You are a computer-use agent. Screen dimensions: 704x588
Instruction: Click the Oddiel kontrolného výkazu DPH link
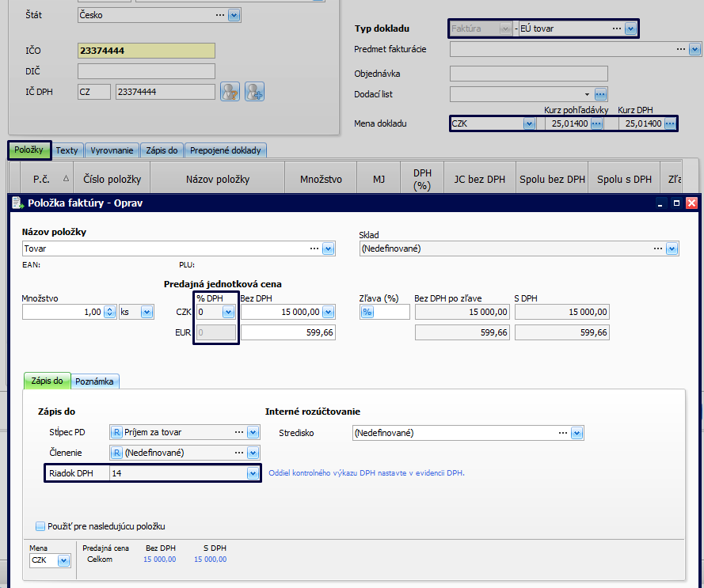(367, 473)
